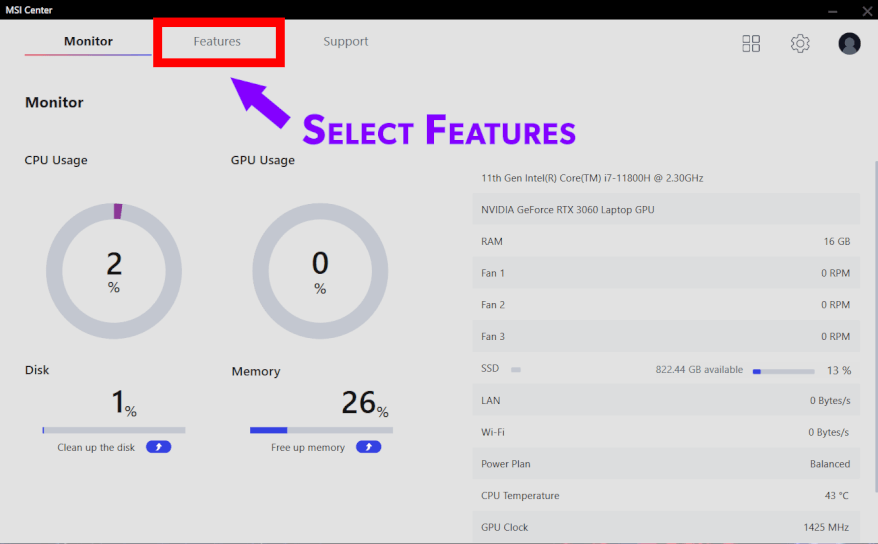Open the apps grid icon
The image size is (878, 544).
(751, 44)
